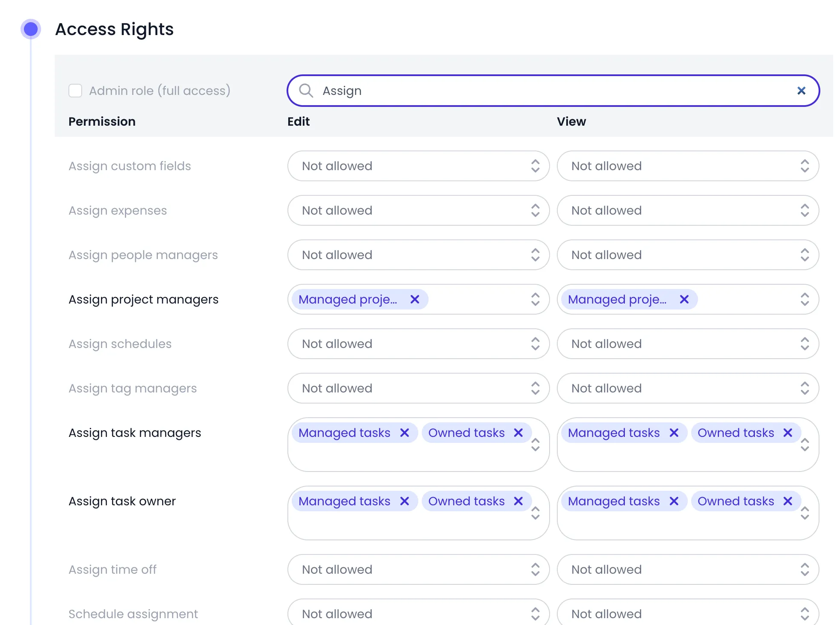Open Edit dropdown for Assign expenses
Image resolution: width=840 pixels, height=625 pixels.
pos(418,210)
